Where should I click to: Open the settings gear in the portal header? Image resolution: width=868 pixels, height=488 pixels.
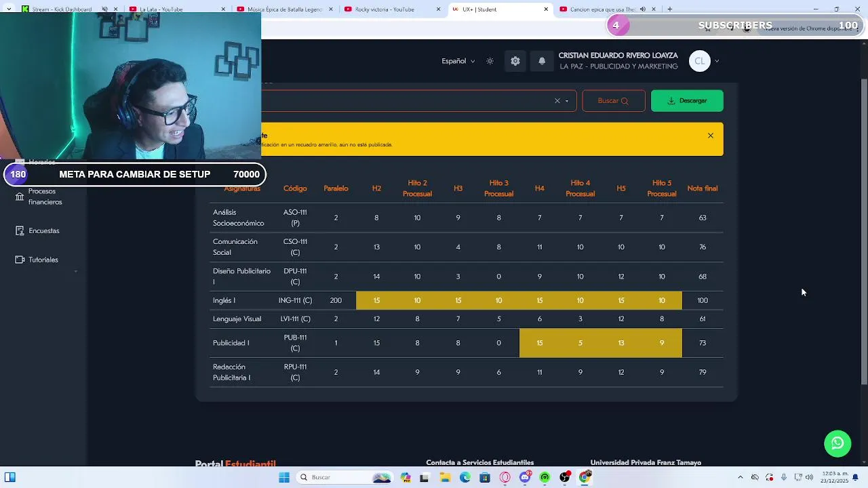coord(515,61)
